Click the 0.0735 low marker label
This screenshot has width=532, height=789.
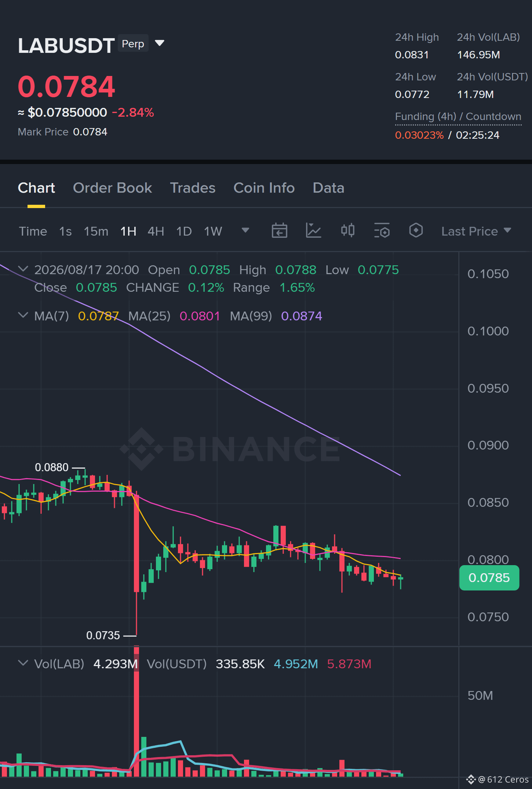(x=103, y=636)
